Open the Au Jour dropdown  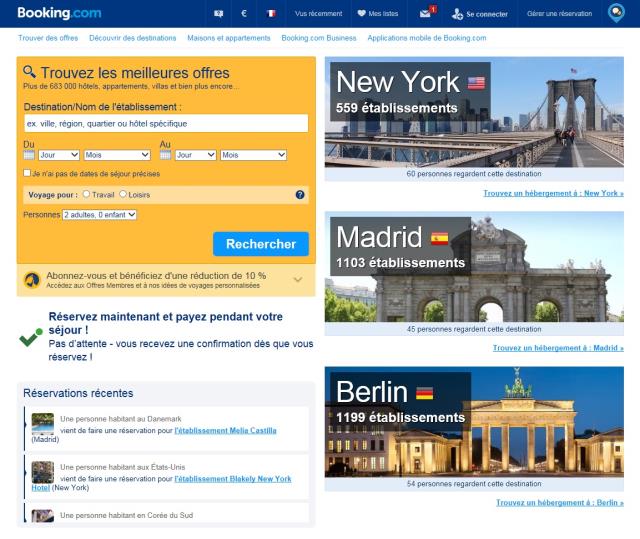point(196,155)
